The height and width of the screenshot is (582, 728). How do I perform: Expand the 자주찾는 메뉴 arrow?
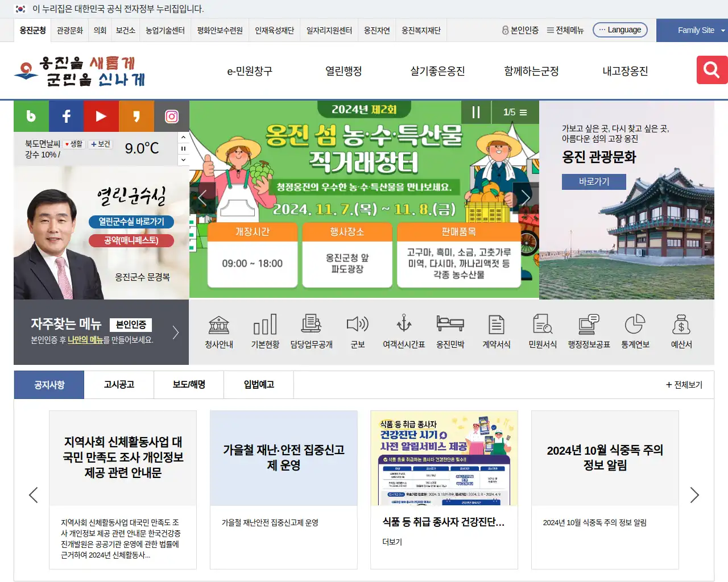point(176,332)
